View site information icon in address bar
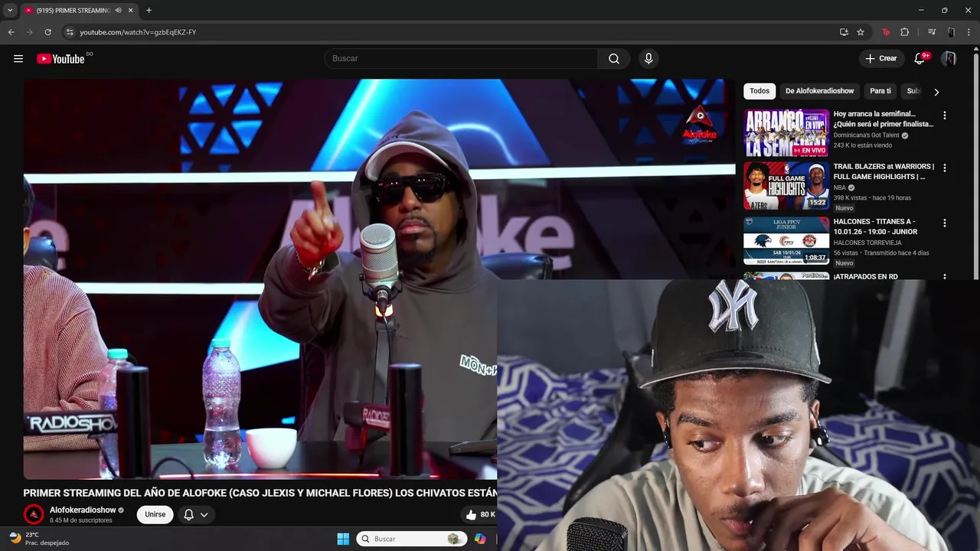 [69, 32]
